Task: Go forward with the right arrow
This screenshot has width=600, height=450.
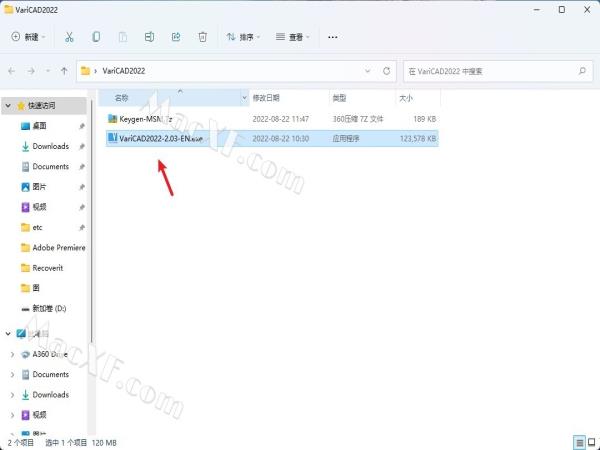Action: click(31, 71)
